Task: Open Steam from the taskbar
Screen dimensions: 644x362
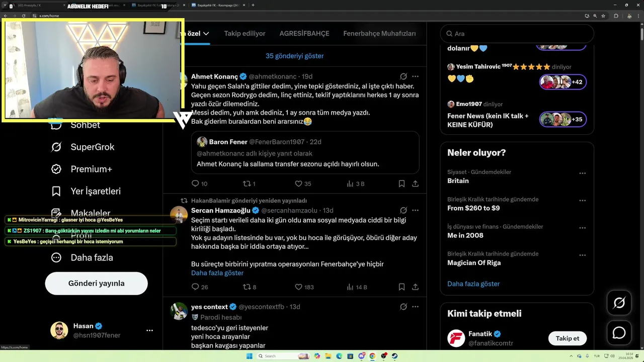Action: [394, 356]
